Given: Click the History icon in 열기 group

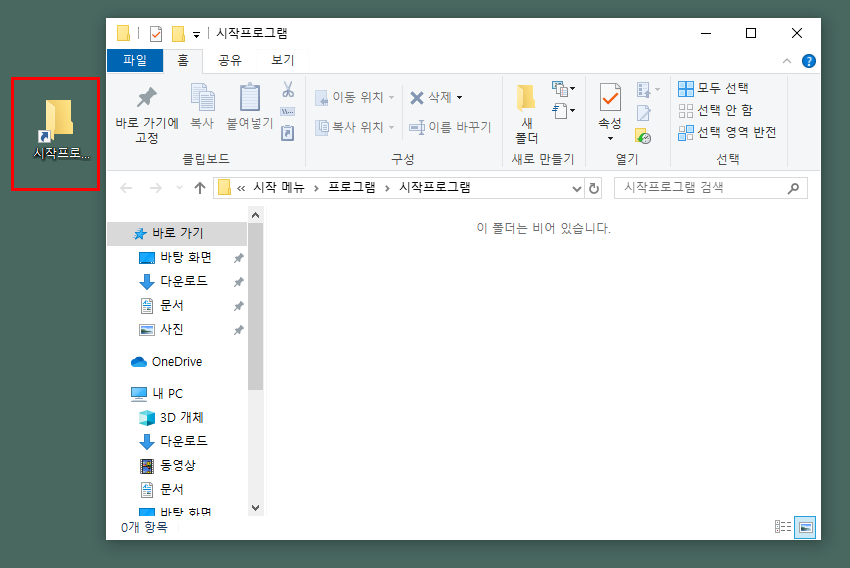Looking at the screenshot, I should (643, 136).
